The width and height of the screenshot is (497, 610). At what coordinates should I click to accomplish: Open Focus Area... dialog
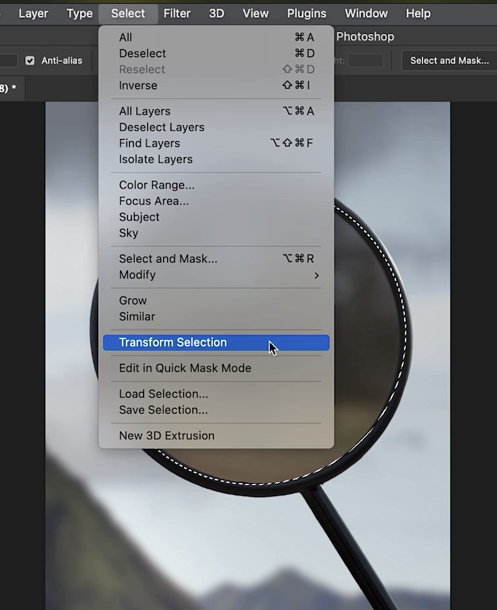click(216, 201)
